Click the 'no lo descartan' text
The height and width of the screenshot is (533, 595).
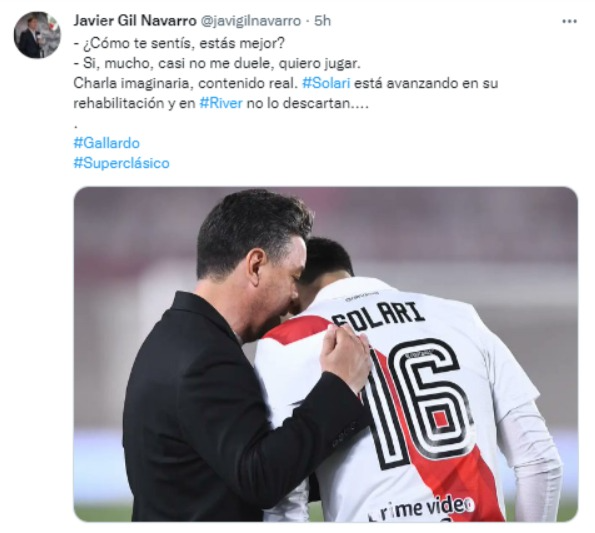tap(307, 103)
